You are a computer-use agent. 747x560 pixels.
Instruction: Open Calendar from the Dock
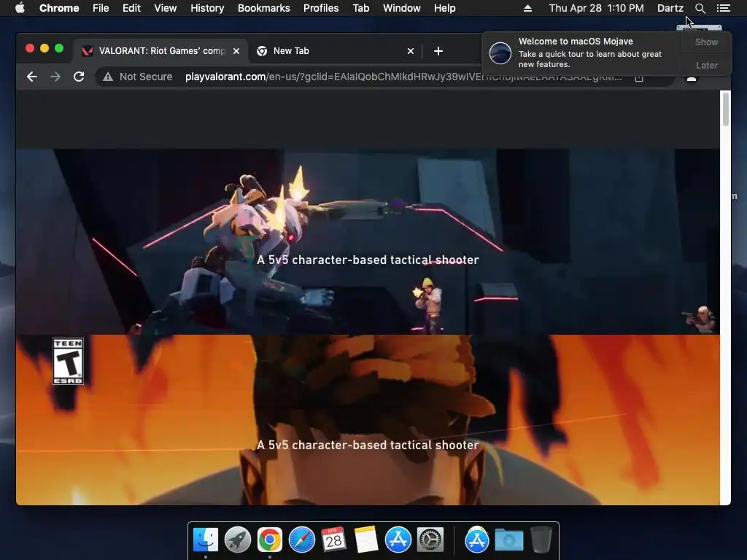click(x=333, y=540)
